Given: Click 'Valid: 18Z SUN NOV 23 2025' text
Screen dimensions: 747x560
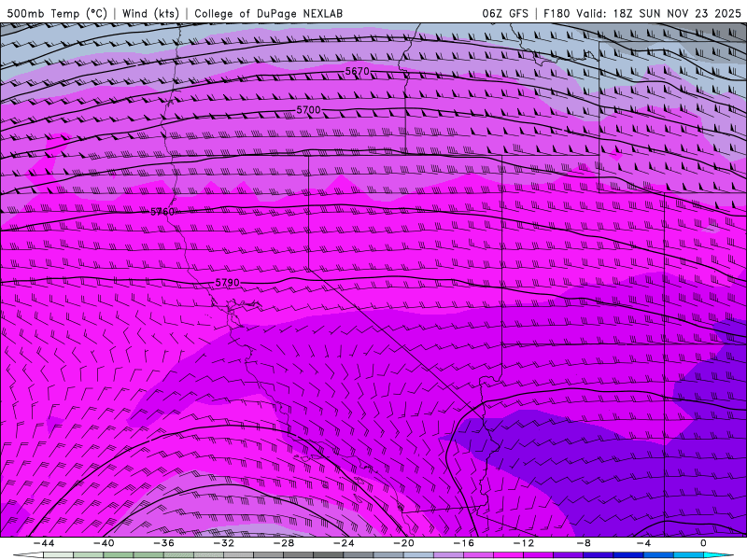Looking at the screenshot, I should (x=659, y=13).
